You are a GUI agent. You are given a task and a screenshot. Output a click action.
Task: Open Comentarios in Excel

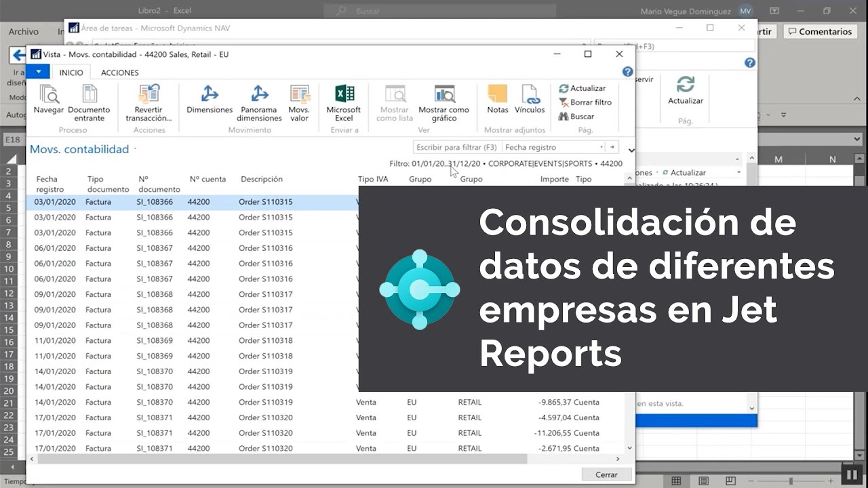(819, 32)
